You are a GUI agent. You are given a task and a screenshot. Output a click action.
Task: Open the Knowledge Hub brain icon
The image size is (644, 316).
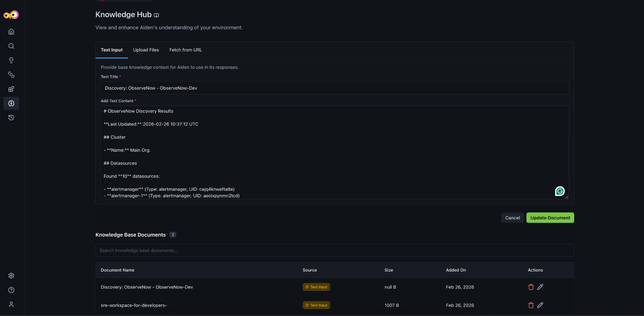(x=11, y=104)
